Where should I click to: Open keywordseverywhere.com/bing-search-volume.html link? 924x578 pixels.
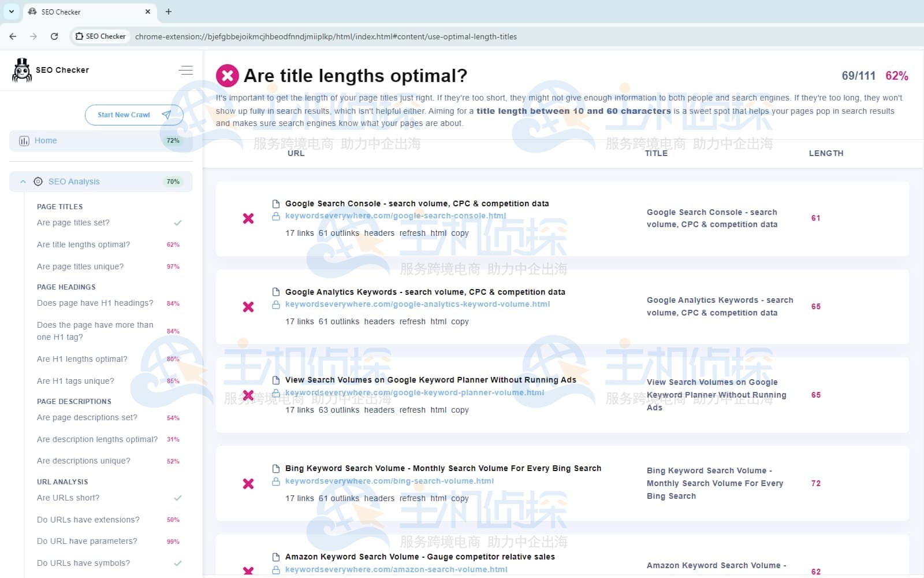click(390, 481)
